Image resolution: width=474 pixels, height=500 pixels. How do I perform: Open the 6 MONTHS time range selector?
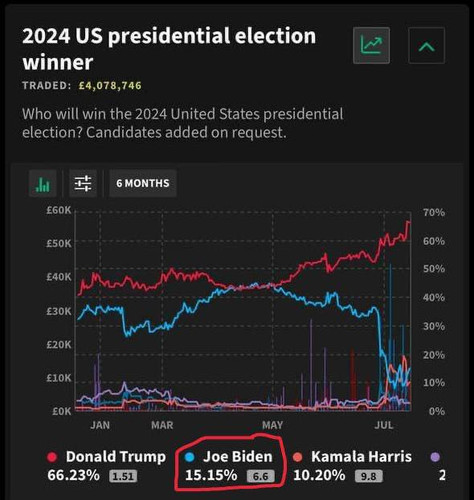[x=143, y=183]
